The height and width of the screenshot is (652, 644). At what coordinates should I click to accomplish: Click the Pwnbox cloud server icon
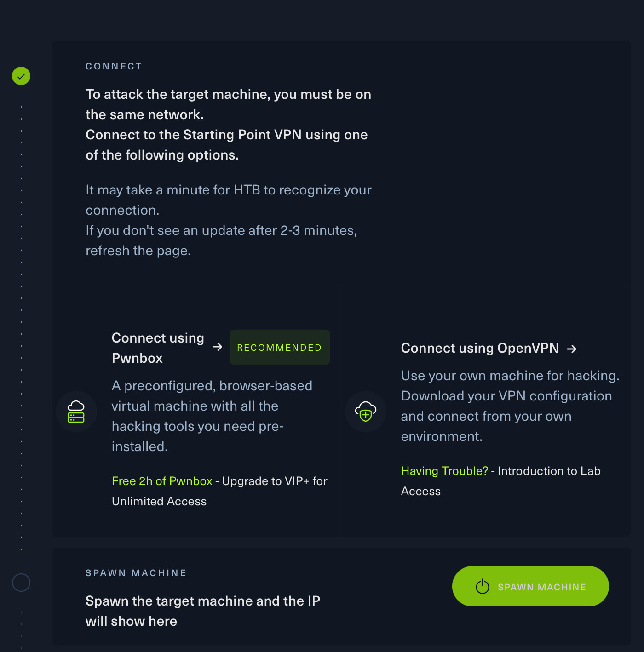[x=76, y=412]
